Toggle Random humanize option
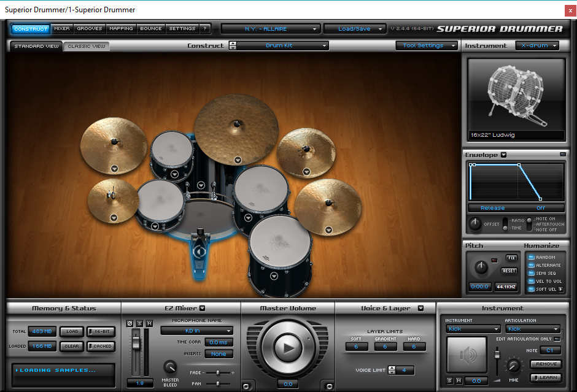Viewport: 577px width, 392px height. coord(531,257)
